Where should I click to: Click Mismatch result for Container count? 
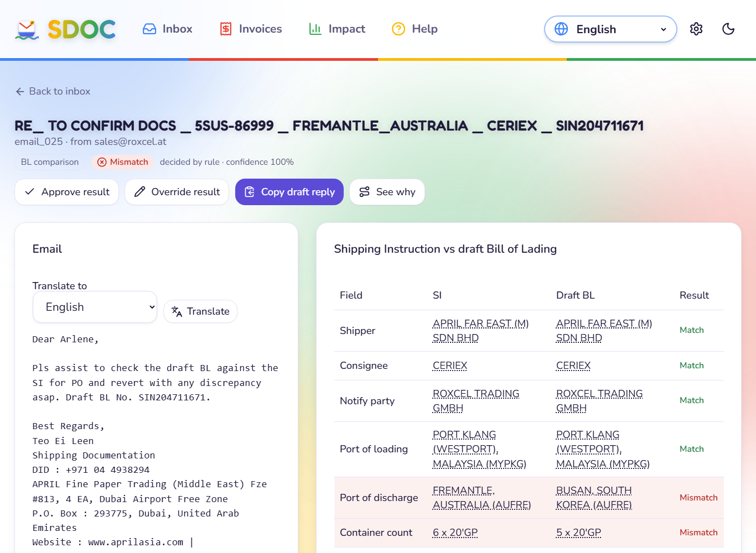pos(698,533)
